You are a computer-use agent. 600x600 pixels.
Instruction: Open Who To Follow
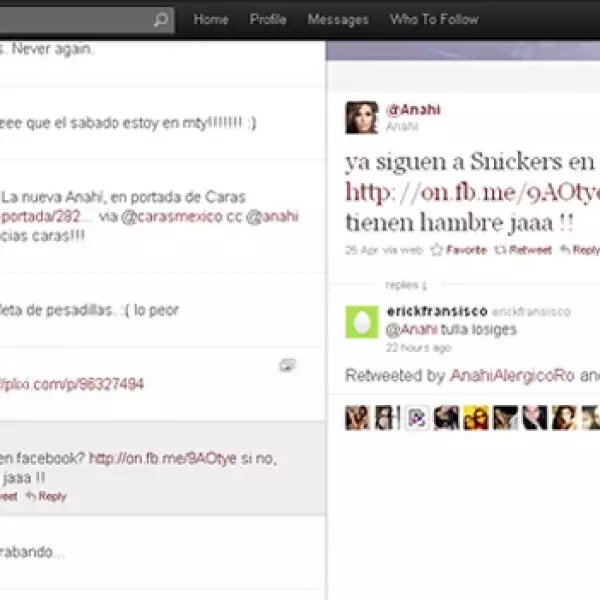pyautogui.click(x=434, y=20)
